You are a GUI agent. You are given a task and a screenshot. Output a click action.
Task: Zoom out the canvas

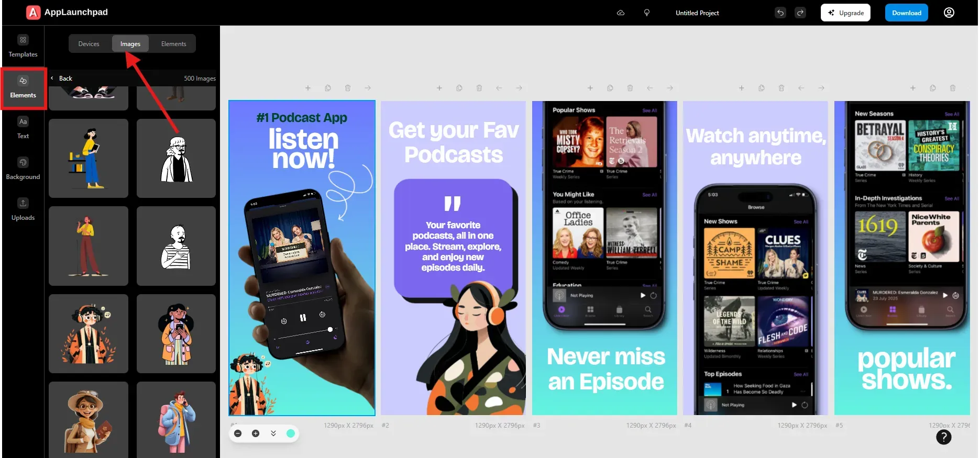pyautogui.click(x=238, y=433)
